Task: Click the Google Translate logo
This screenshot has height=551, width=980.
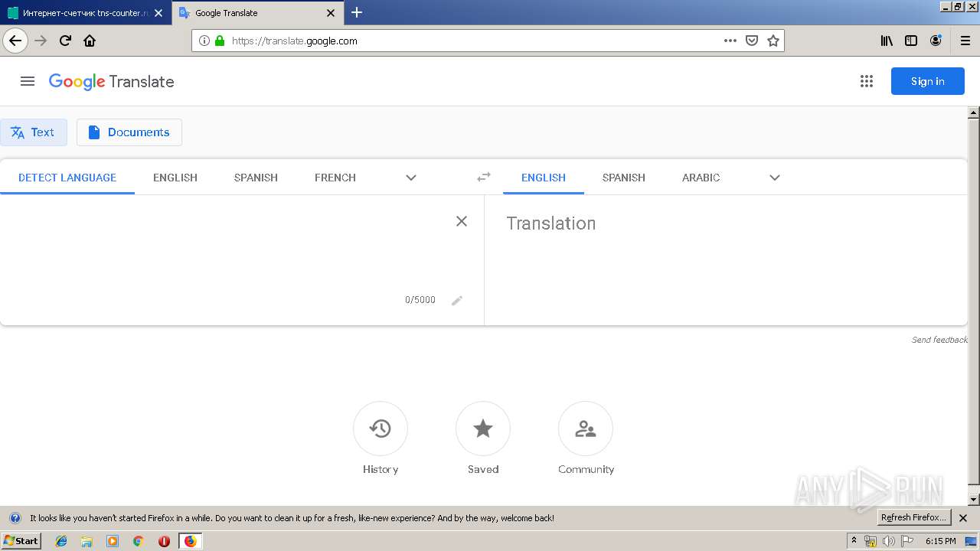Action: [112, 82]
